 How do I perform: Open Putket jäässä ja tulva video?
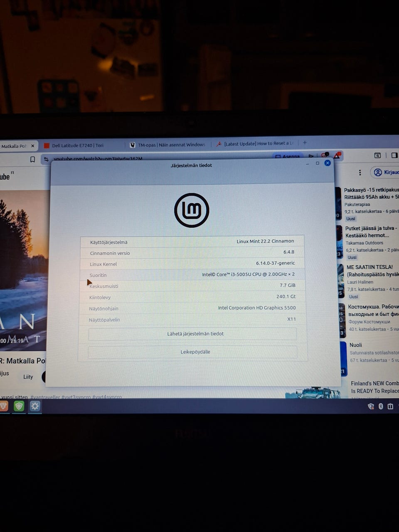pyautogui.click(x=372, y=232)
